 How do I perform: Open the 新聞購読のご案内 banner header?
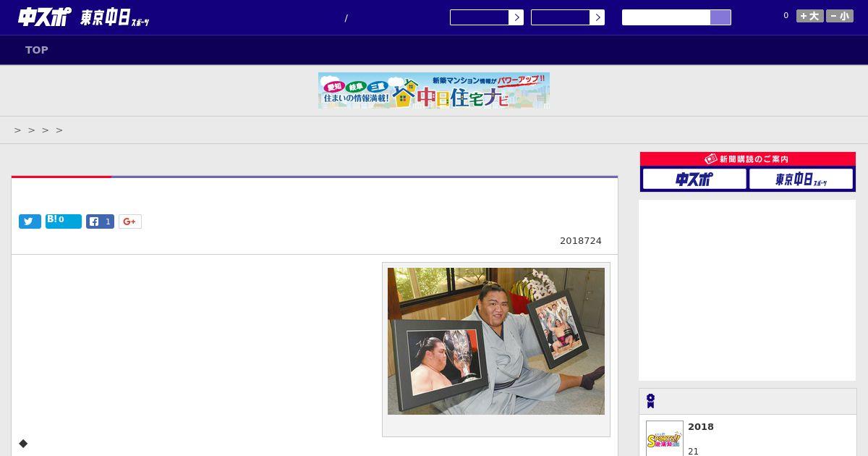point(748,159)
